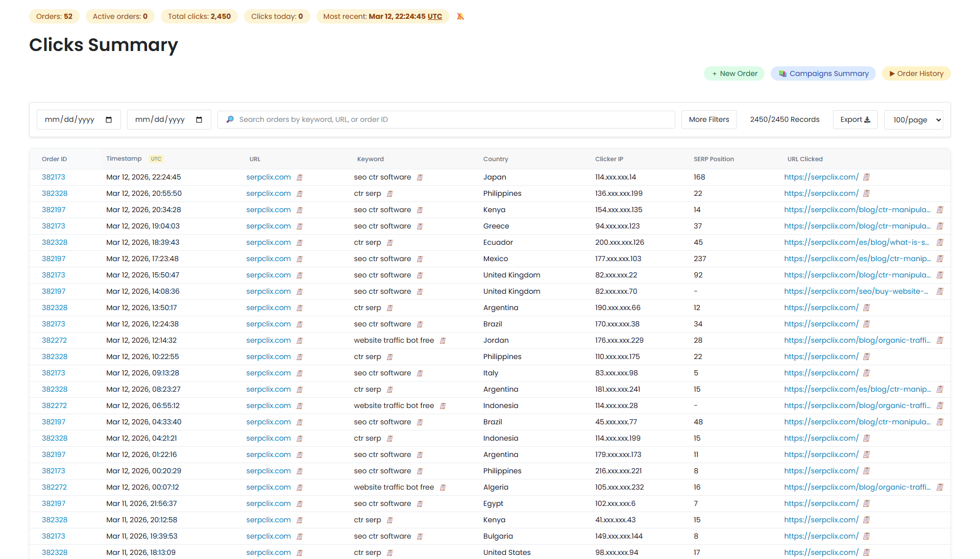Click the magnifying glass icon in the search bar
980x559 pixels.
[230, 119]
